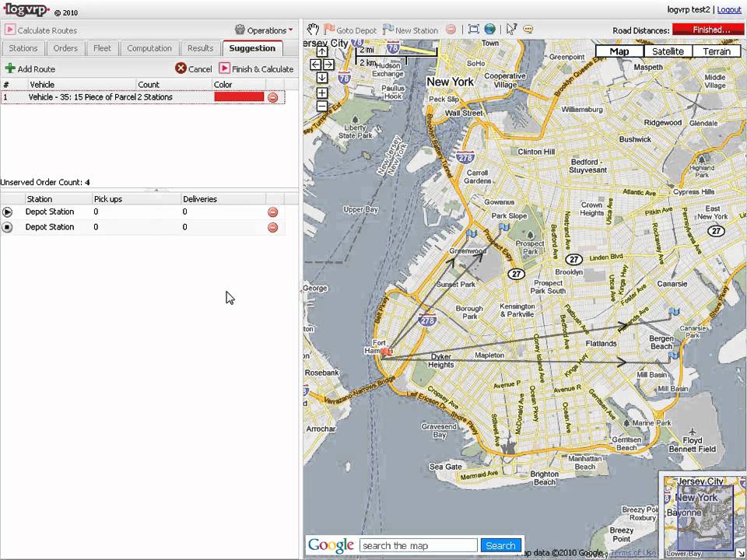The height and width of the screenshot is (560, 747).
Task: Click the Add Route plus icon
Action: (x=9, y=68)
